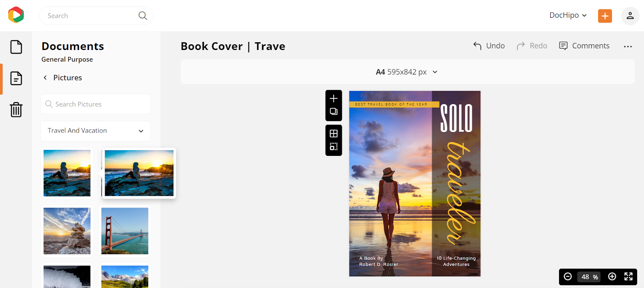Select the documents sidebar icon

(16, 78)
